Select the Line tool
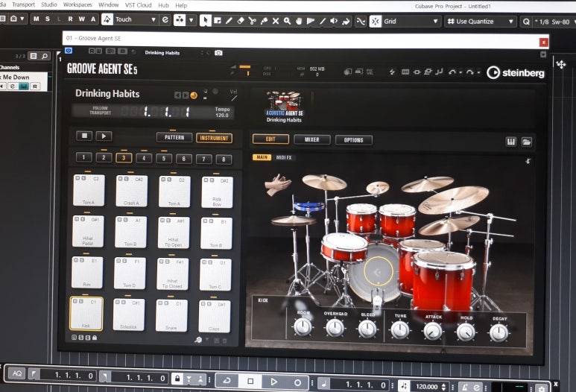Viewport: 576px width, 392px height. point(322,22)
